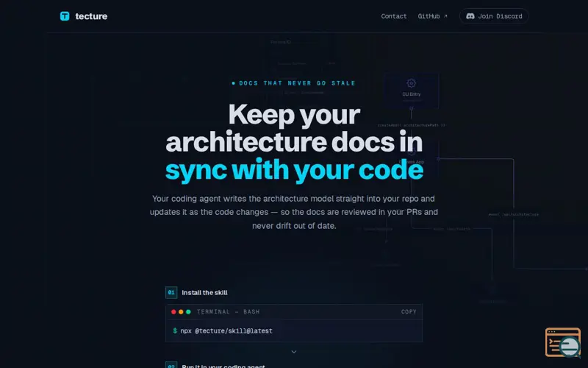Click the tecture logo icon
Viewport: 588px width, 368px height.
(x=65, y=16)
